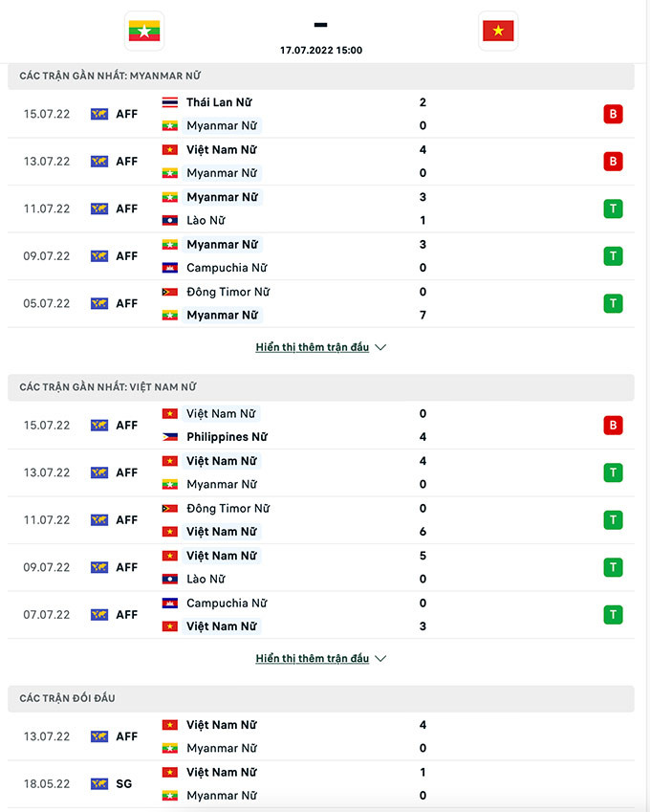
Task: Expand more Việt Nam Nữ matches via chevron
Action: pos(380,659)
